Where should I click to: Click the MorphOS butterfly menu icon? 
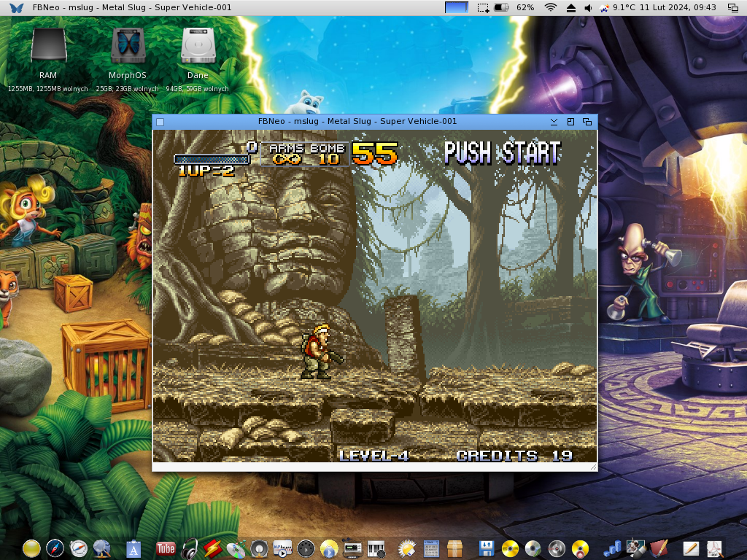(16, 7)
